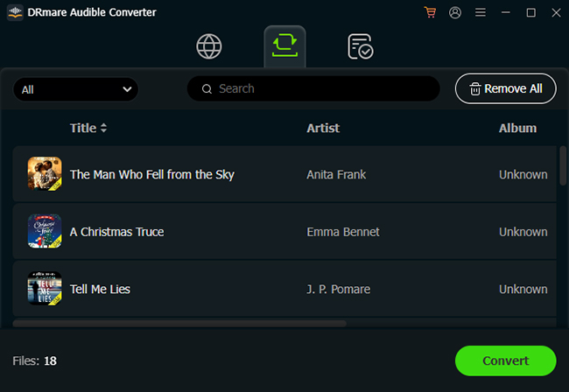The width and height of the screenshot is (569, 392).
Task: Switch to the converting list tab
Action: (284, 46)
